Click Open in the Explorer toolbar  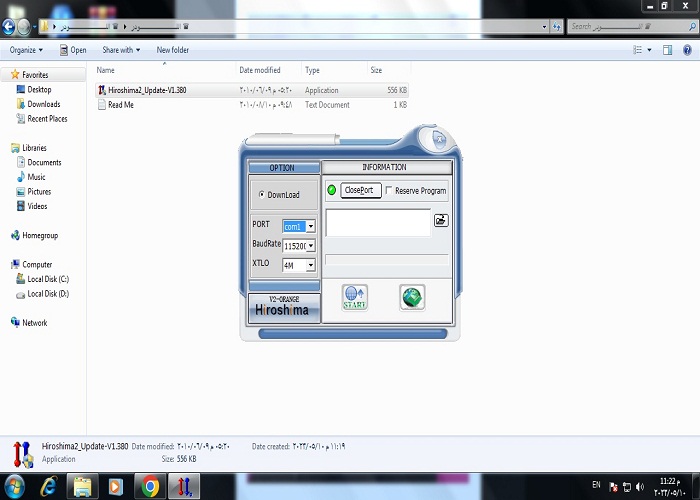click(73, 50)
